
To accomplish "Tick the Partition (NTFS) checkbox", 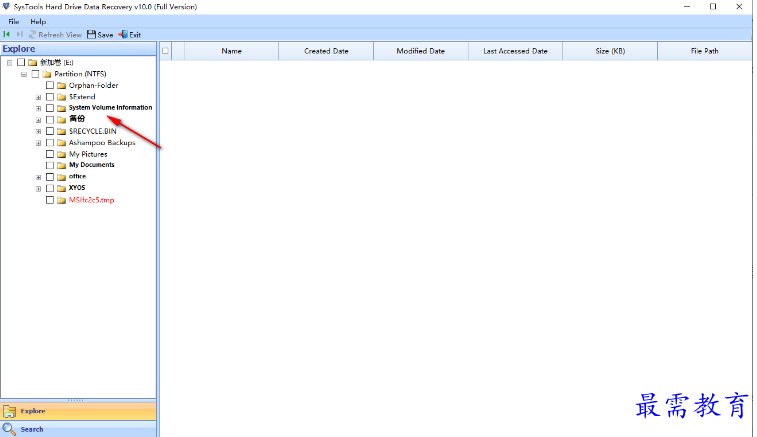I will pyautogui.click(x=35, y=74).
